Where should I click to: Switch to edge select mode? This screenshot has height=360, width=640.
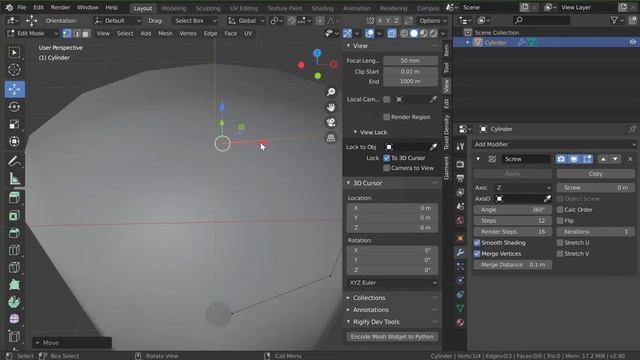76,33
